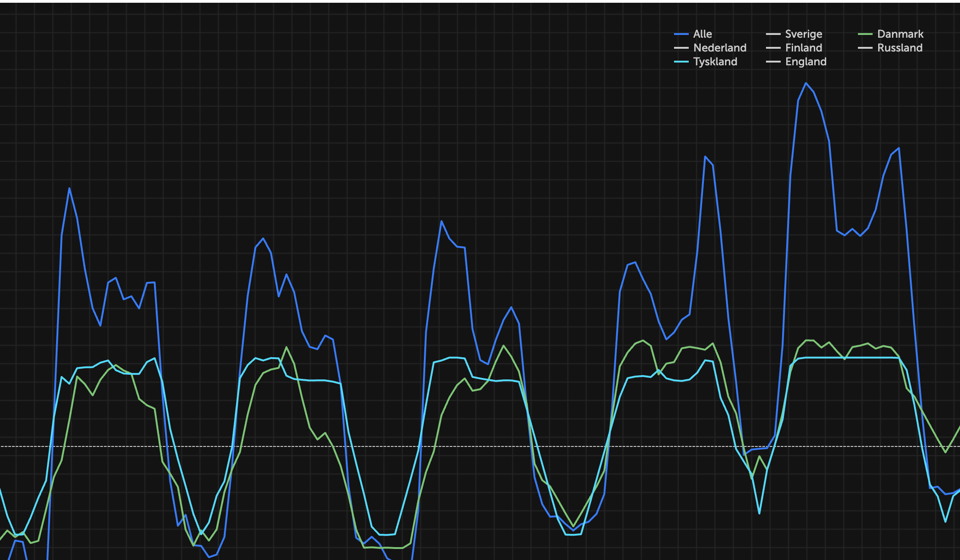Image resolution: width=960 pixels, height=560 pixels.
Task: Enable the Russland legend entry
Action: [x=890, y=48]
